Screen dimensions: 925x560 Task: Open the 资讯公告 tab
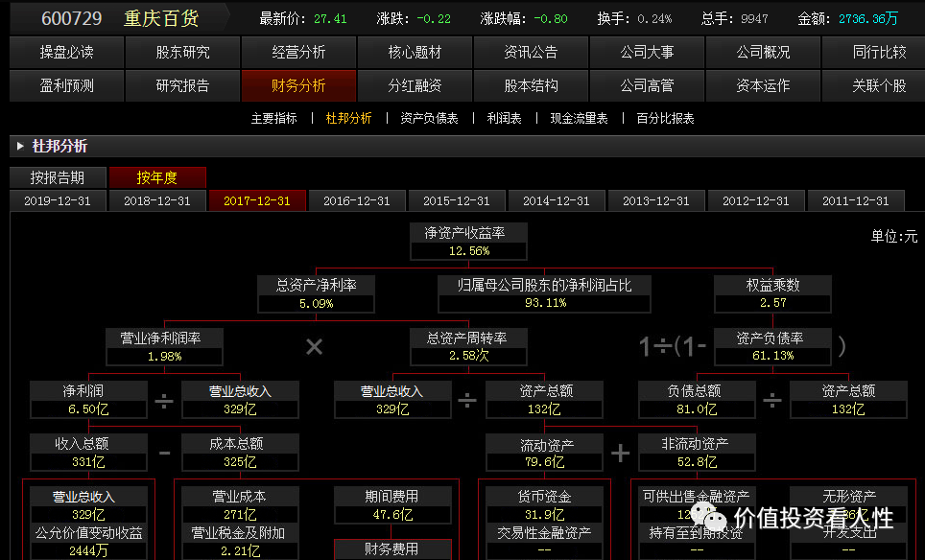531,52
